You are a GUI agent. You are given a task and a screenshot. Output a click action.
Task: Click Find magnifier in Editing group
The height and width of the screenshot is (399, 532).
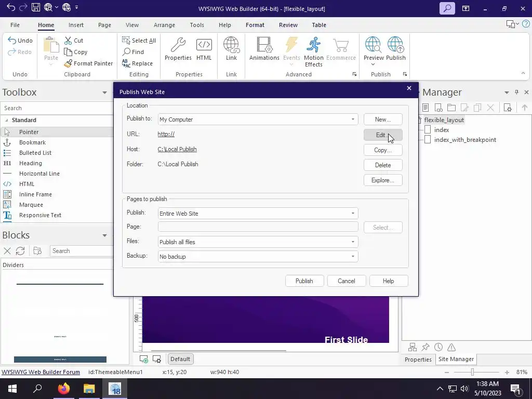click(x=133, y=52)
